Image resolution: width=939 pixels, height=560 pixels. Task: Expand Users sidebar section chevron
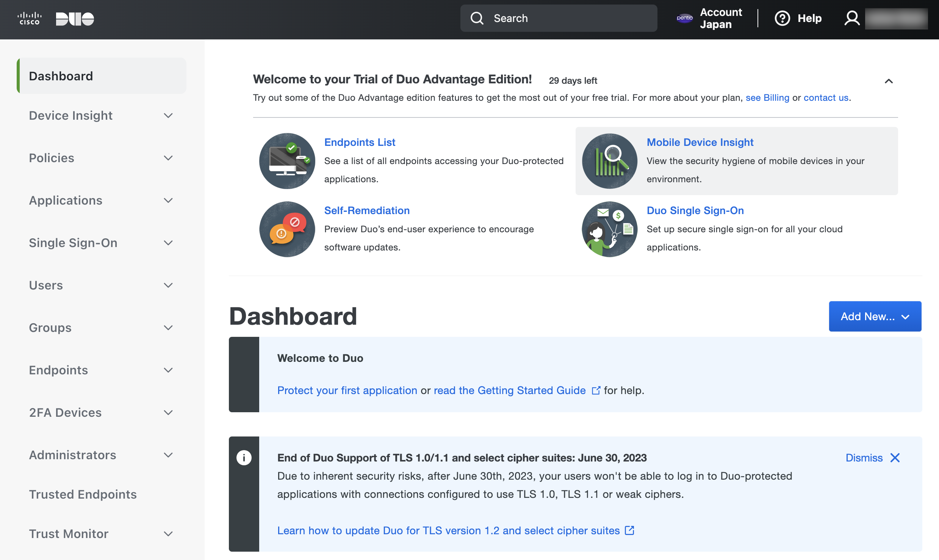point(168,285)
